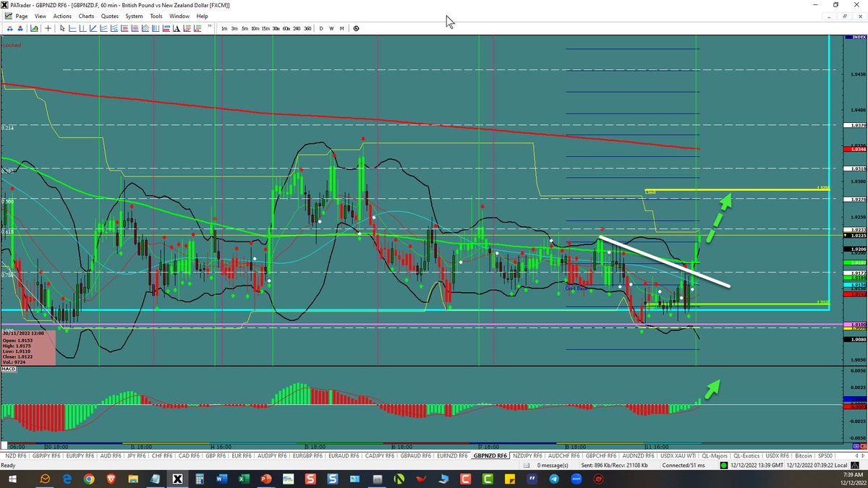Screen dimensions: 868x488
Task: Open File Explorer from taskbar
Action: click(133, 479)
